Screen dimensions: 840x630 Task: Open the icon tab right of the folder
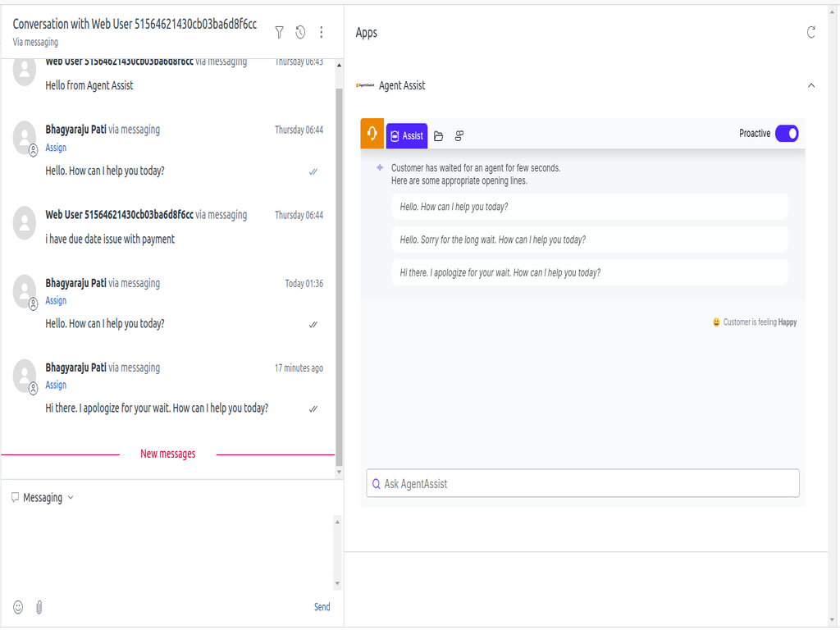pos(459,136)
